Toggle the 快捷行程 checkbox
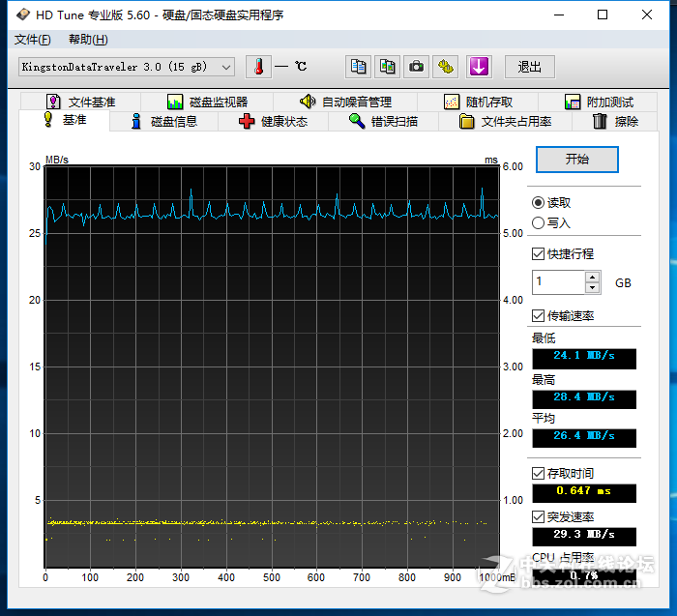Image resolution: width=677 pixels, height=616 pixels. (539, 254)
